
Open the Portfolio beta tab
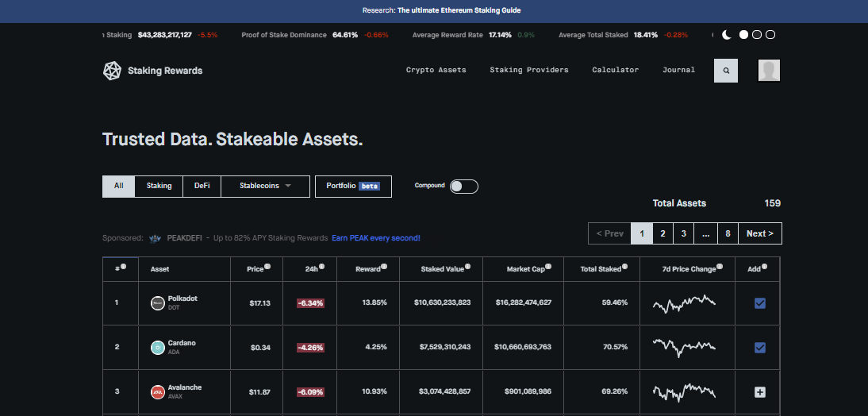(353, 186)
